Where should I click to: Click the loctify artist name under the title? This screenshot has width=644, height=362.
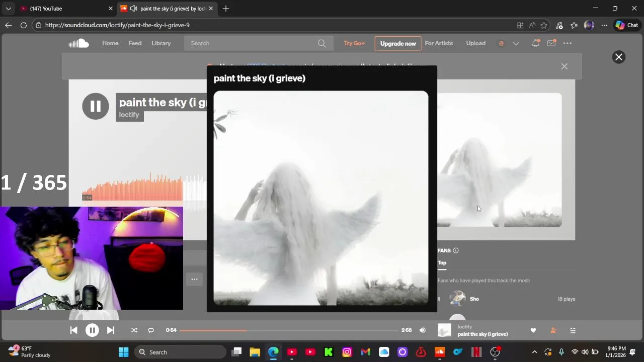(129, 115)
